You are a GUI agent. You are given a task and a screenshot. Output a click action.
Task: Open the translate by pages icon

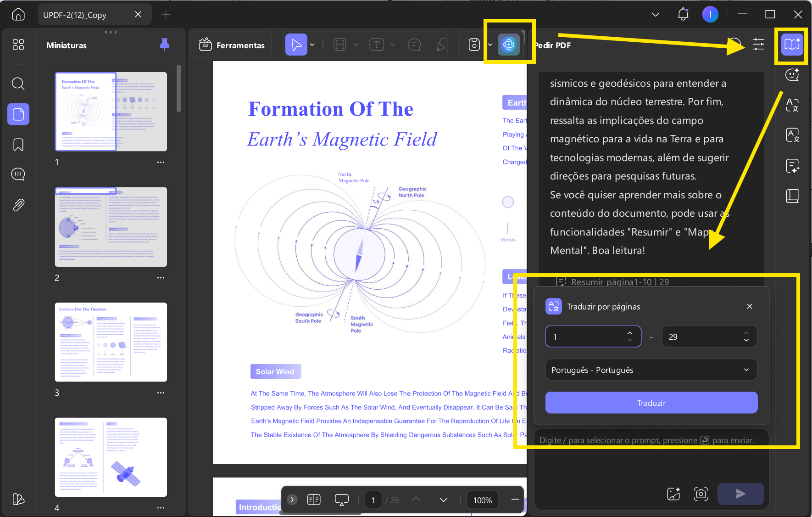pyautogui.click(x=792, y=135)
